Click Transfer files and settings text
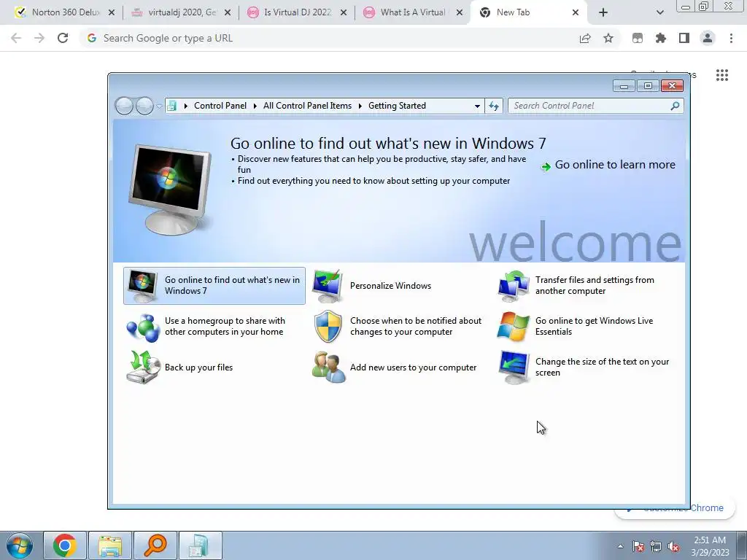Image resolution: width=747 pixels, height=560 pixels. (595, 285)
